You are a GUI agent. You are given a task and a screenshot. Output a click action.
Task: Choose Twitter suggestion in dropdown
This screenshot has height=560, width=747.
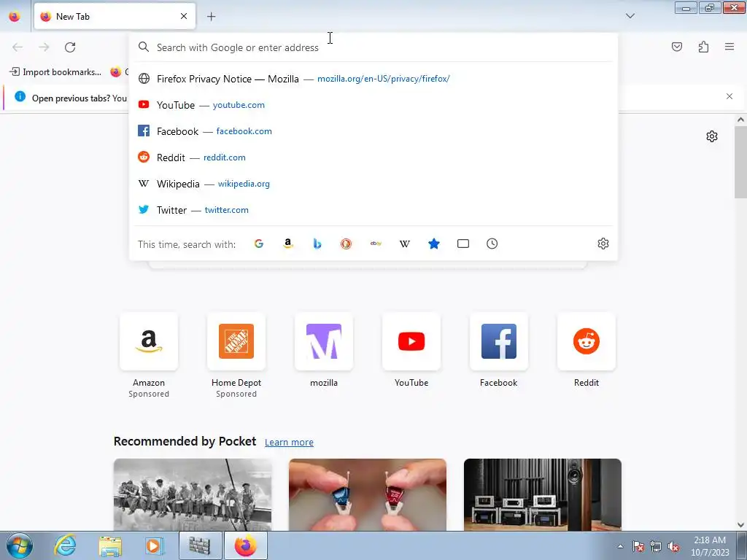[x=373, y=209]
